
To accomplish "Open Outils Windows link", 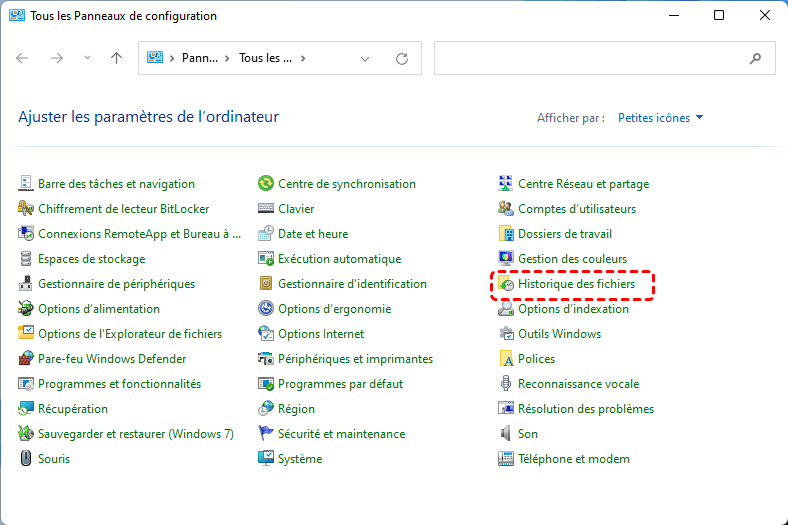I will pos(559,334).
